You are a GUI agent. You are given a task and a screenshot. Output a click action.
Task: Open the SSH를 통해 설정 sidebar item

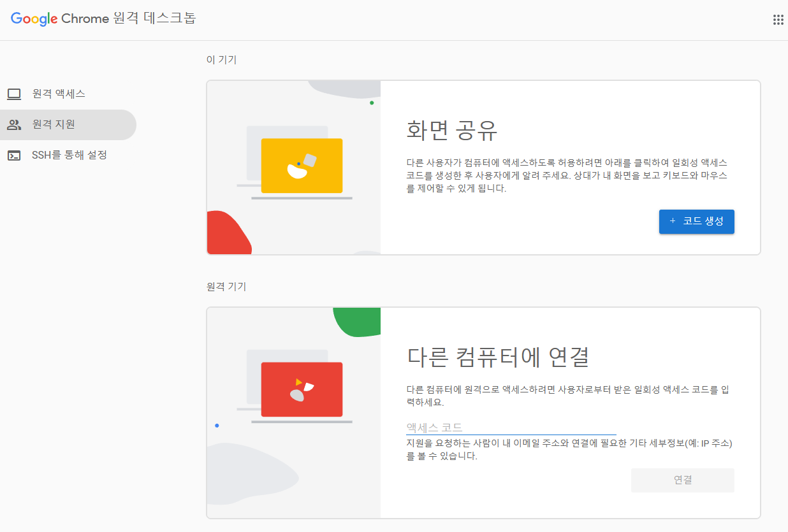[x=68, y=155]
